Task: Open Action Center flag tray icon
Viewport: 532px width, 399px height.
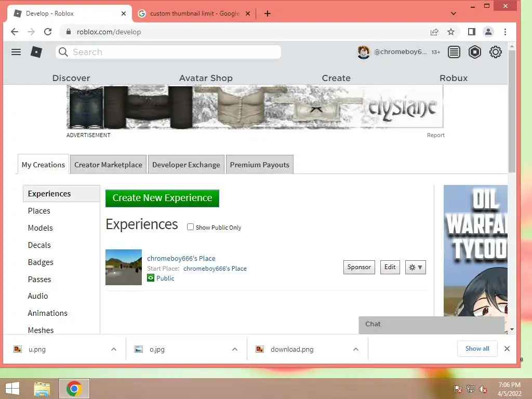Action: (x=458, y=389)
